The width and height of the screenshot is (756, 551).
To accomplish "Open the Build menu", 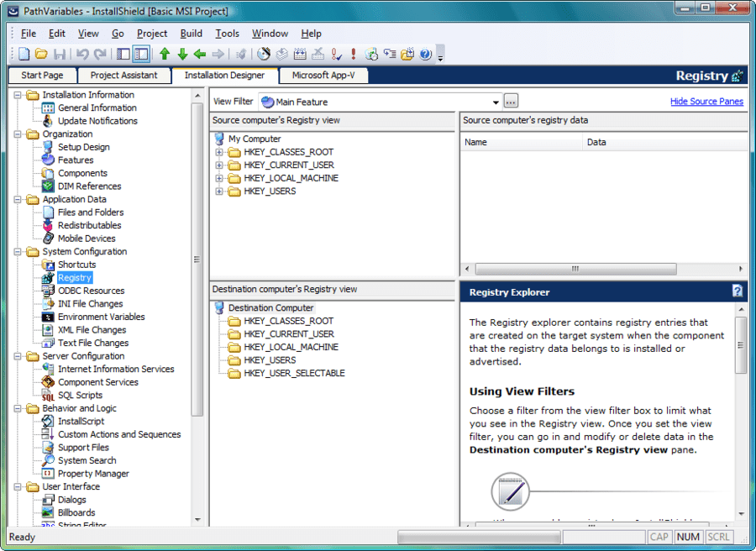I will [191, 34].
